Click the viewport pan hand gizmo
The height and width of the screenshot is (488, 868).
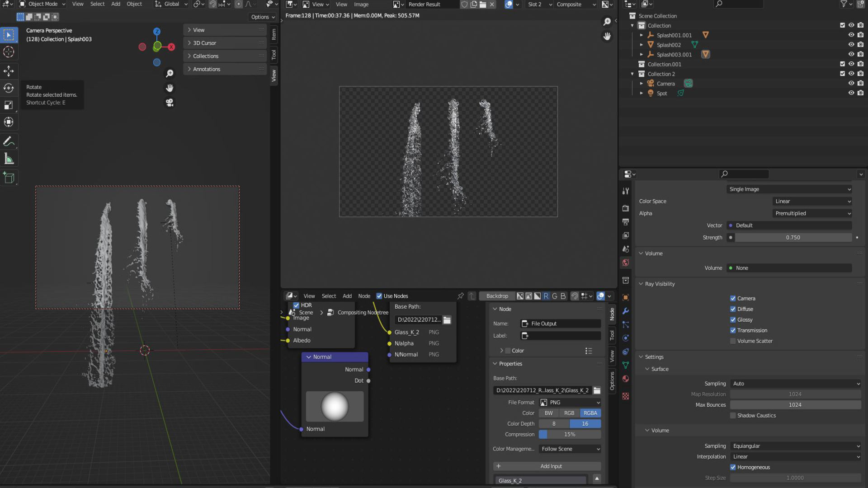[170, 88]
